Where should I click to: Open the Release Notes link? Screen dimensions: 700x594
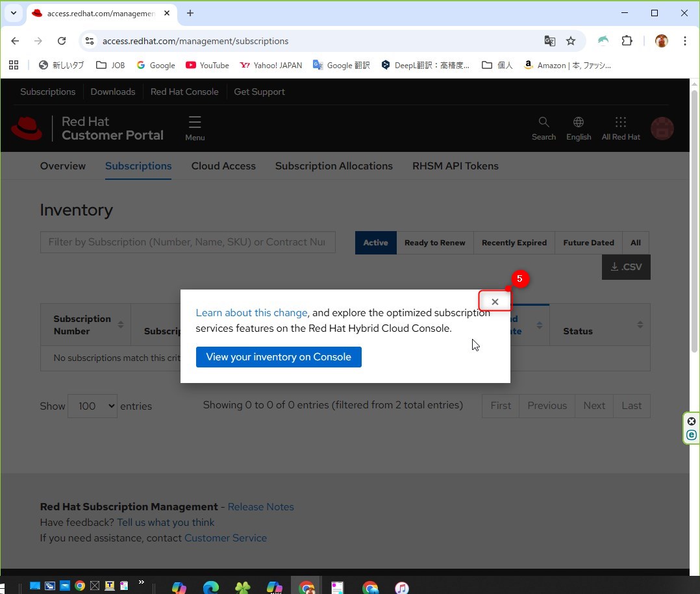(x=261, y=507)
